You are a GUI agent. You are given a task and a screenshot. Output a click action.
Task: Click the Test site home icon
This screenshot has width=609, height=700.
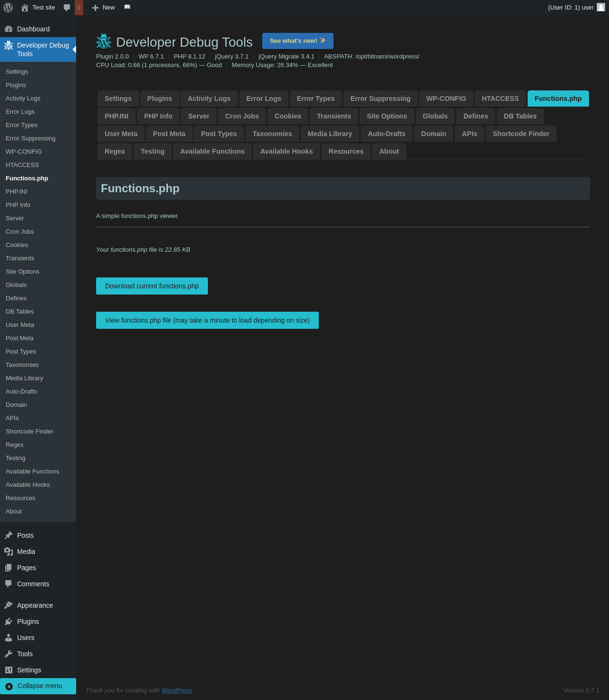[x=25, y=8]
